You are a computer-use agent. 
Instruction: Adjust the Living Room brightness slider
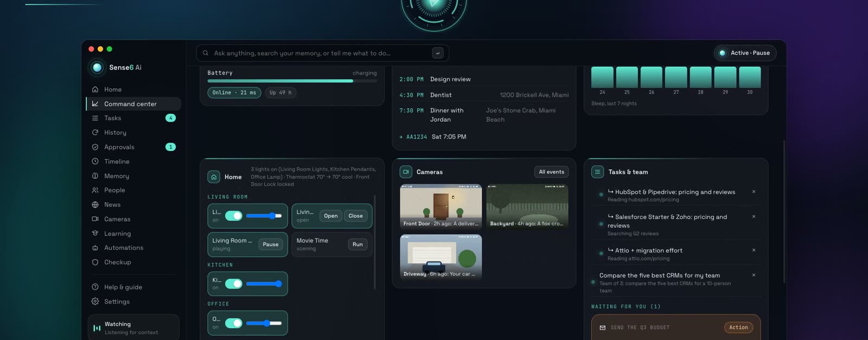(x=264, y=216)
